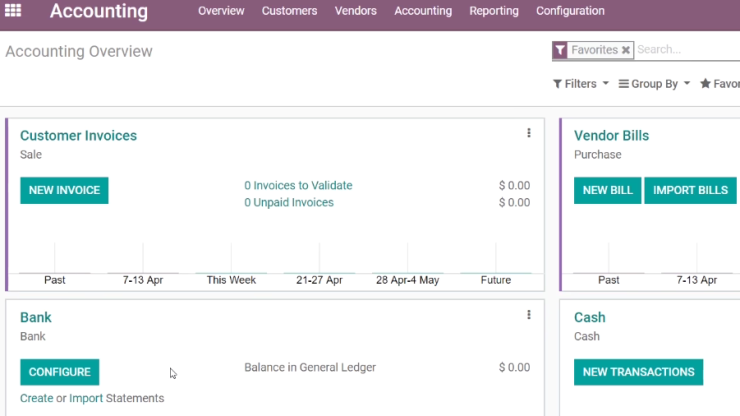Remove the Favorites search filter tag
Viewport: 740px width, 416px height.
[x=626, y=50]
